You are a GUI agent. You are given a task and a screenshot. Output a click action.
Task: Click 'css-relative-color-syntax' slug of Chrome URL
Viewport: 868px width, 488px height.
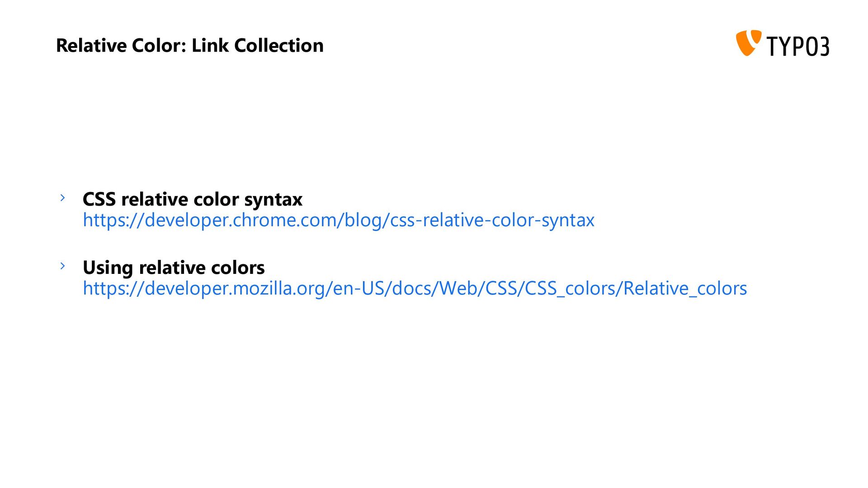(492, 221)
